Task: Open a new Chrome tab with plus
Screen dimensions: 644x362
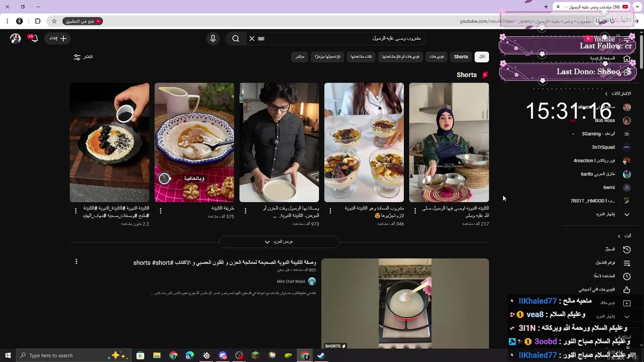Action: click(x=546, y=7)
